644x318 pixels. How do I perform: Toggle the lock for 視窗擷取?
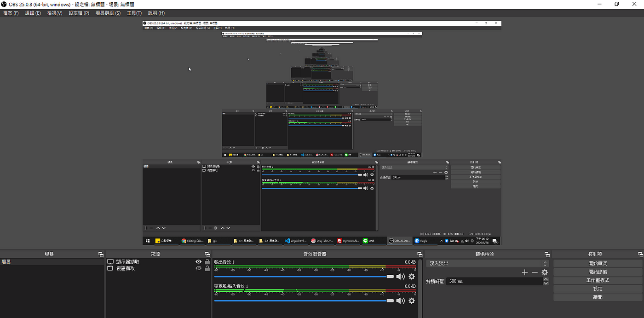tap(207, 268)
